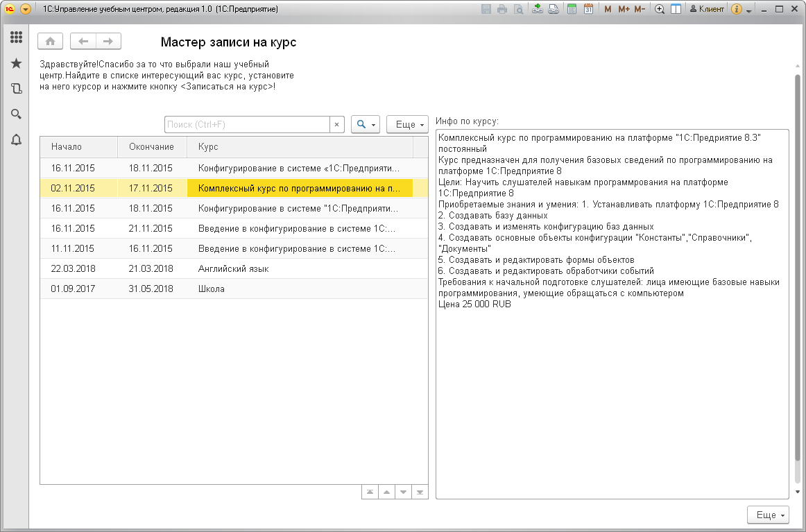Sort list by Начало column header
The image size is (806, 532).
(x=78, y=147)
